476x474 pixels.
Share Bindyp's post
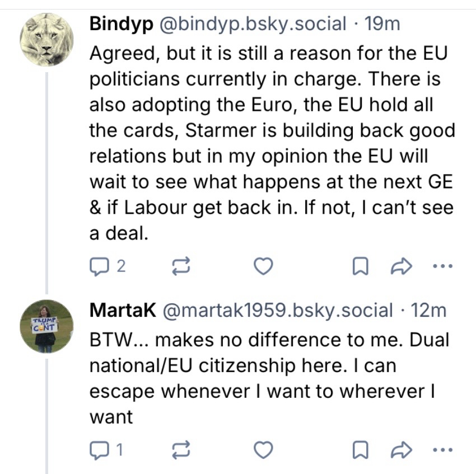coord(403,267)
